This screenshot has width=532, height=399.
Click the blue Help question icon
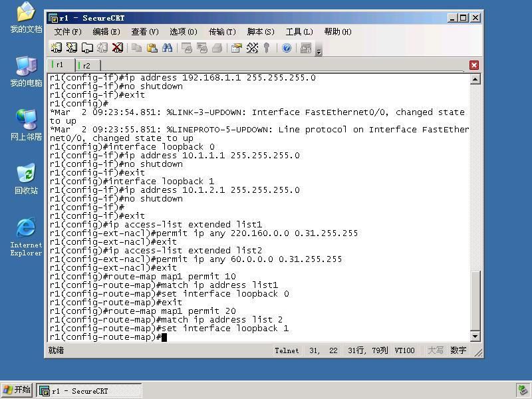click(287, 48)
